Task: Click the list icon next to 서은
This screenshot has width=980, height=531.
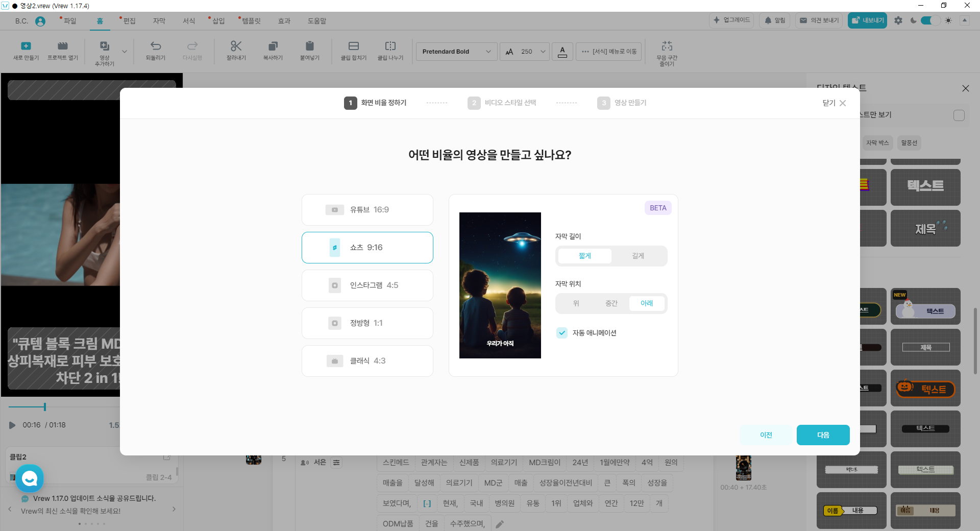Action: coord(336,463)
